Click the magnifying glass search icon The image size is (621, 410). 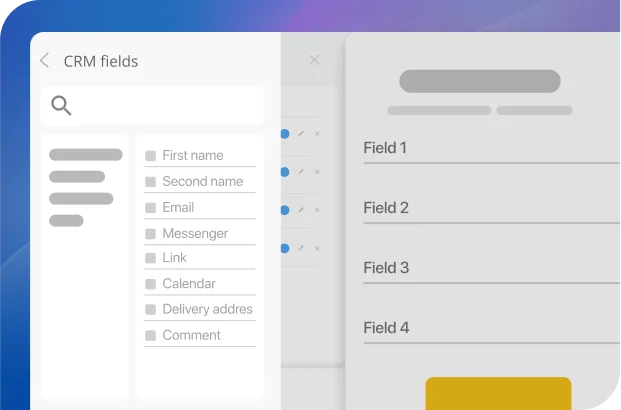(61, 106)
